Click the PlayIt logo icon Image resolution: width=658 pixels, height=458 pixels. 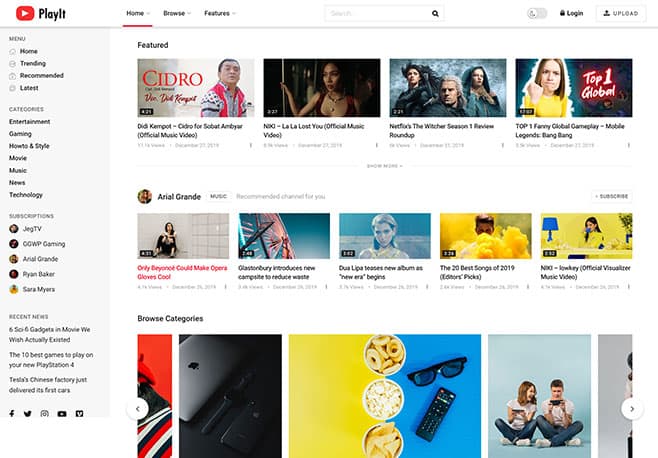pyautogui.click(x=26, y=13)
